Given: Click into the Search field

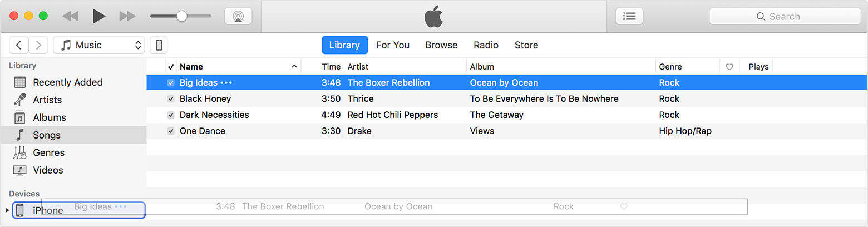Looking at the screenshot, I should 785,16.
